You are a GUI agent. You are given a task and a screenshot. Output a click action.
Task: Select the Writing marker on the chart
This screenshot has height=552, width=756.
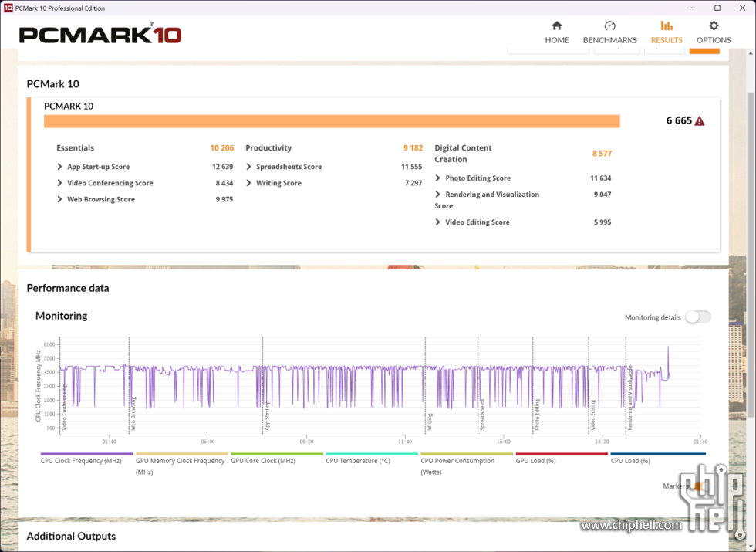[x=430, y=422]
